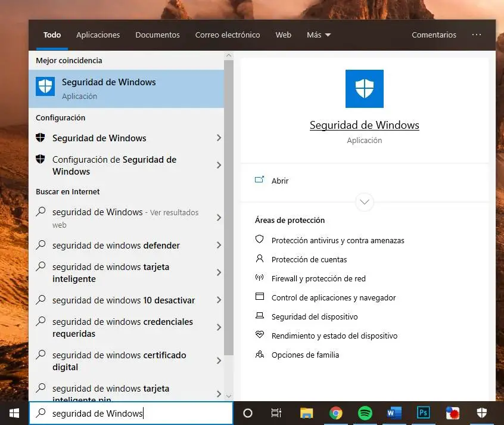Switch to the Web tab
This screenshot has width=504, height=425.
click(x=283, y=35)
